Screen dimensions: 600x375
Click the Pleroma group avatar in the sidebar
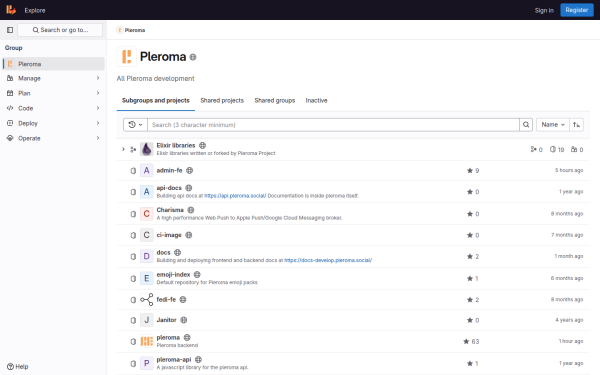(x=10, y=64)
